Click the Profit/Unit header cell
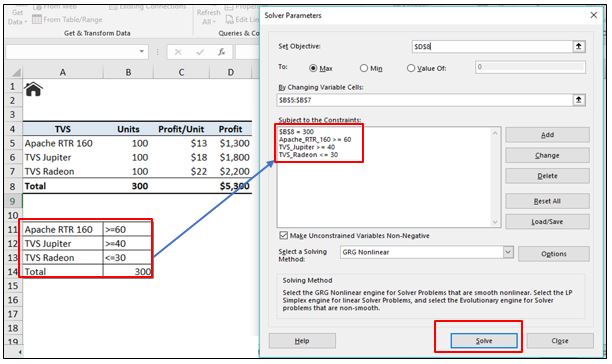 point(181,129)
